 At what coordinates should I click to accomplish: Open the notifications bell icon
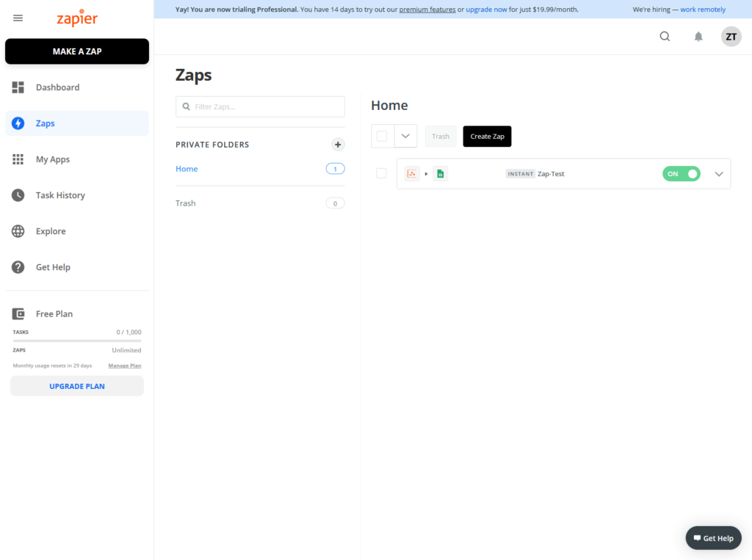pos(698,37)
